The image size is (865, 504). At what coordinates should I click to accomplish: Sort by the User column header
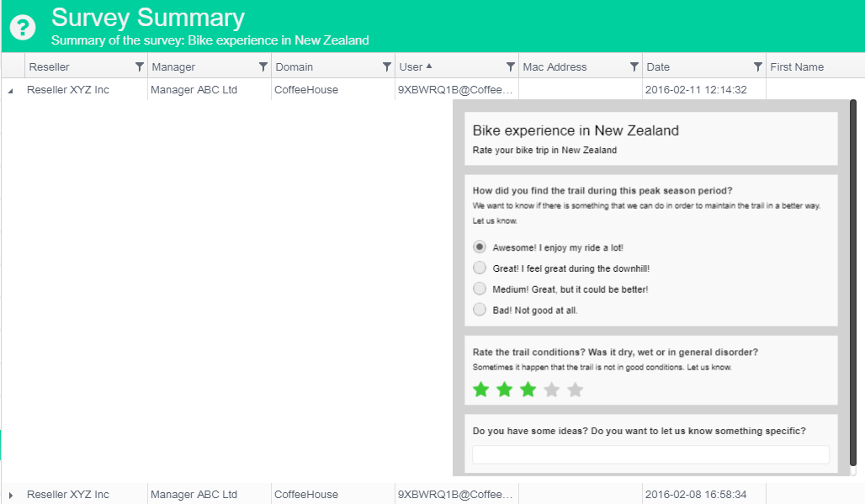click(411, 67)
